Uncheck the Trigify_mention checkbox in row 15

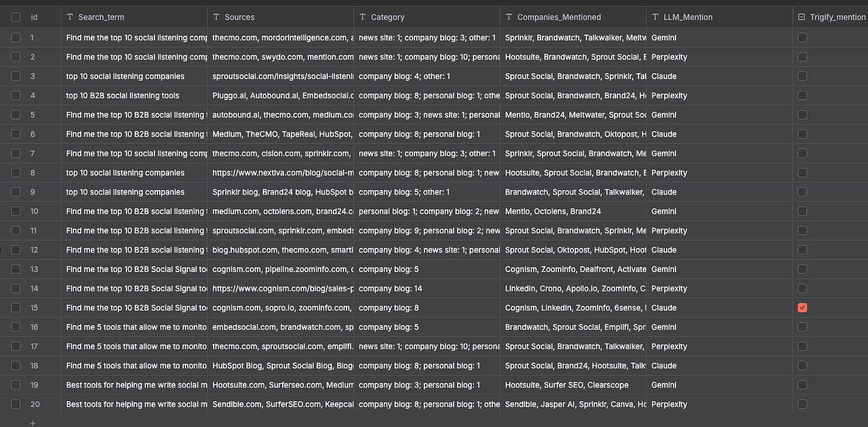coord(802,308)
